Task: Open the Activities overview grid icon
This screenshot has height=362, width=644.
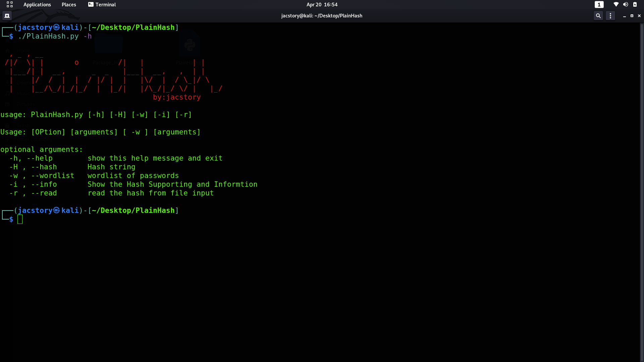Action: pos(9,4)
